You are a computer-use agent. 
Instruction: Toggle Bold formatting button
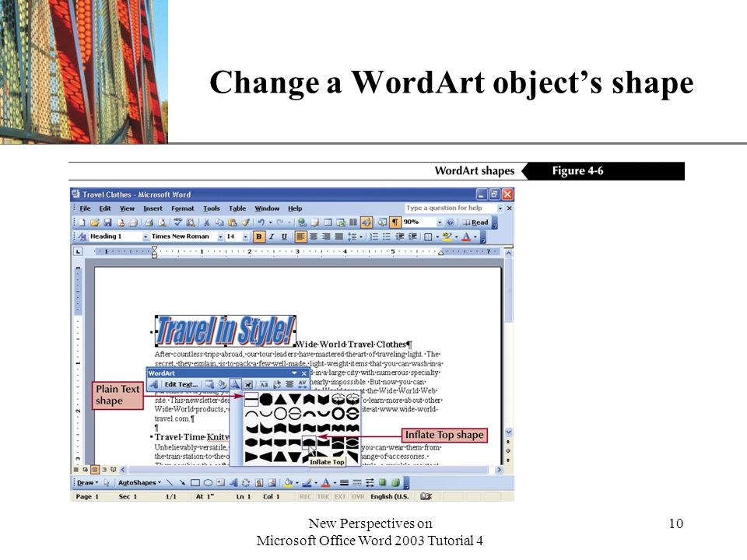pyautogui.click(x=258, y=236)
